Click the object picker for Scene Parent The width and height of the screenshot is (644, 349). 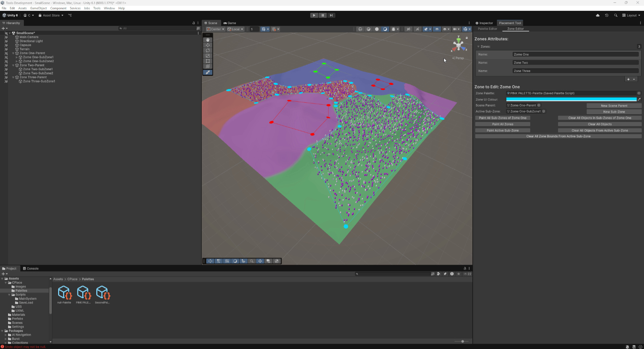tap(539, 105)
